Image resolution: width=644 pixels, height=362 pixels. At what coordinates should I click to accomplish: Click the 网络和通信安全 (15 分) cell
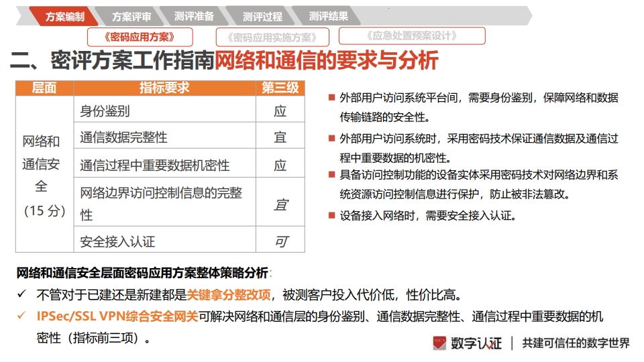[44, 176]
